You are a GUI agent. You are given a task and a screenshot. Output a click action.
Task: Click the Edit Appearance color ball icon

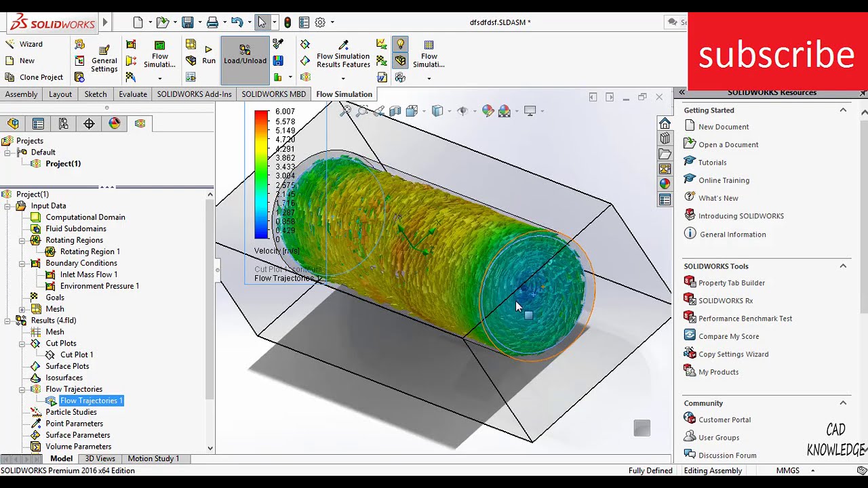pyautogui.click(x=488, y=111)
